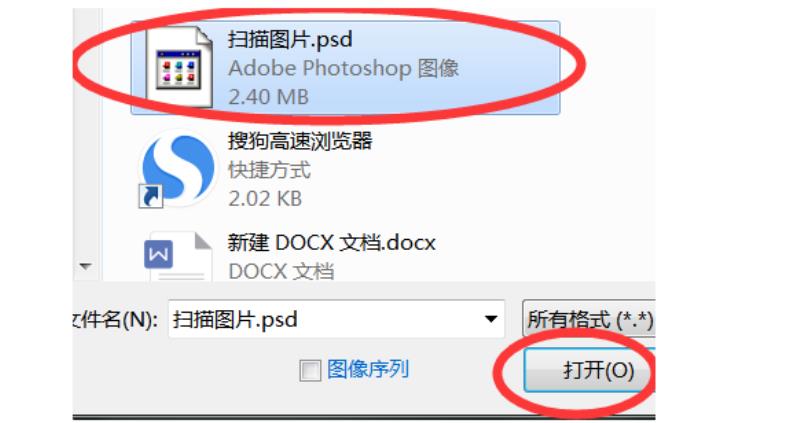800x423 pixels.
Task: Click the 搜狗高速浏览器 browser icon
Action: (x=177, y=168)
